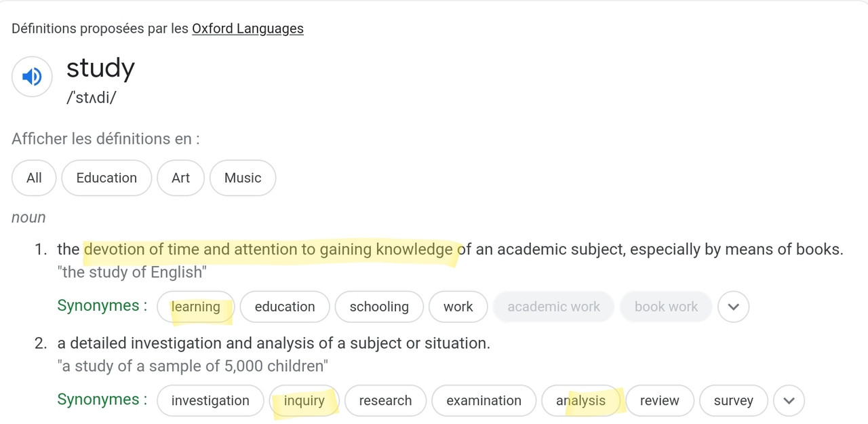Click the research synonym chip
The width and height of the screenshot is (868, 424).
pyautogui.click(x=385, y=400)
